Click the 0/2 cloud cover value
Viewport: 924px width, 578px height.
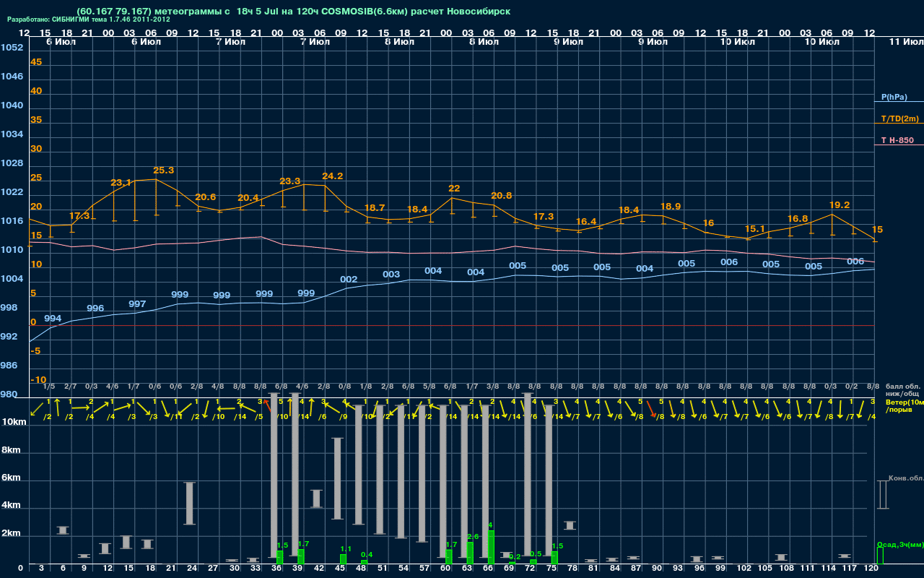852,387
